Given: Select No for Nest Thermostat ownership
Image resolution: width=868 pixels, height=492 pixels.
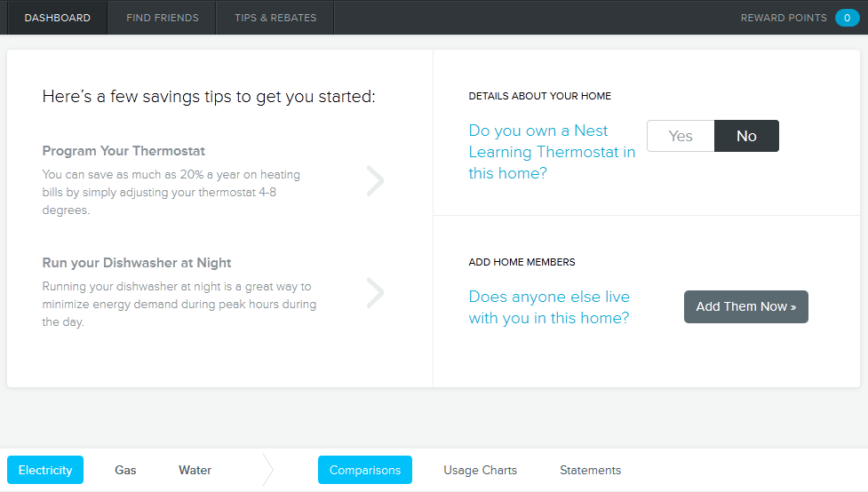Looking at the screenshot, I should point(746,136).
